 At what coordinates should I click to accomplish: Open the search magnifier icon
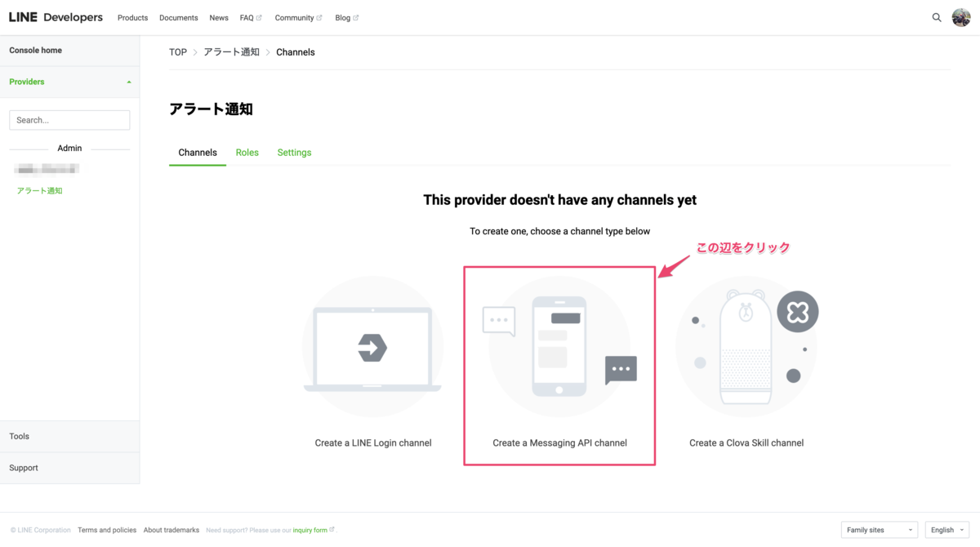pos(937,17)
